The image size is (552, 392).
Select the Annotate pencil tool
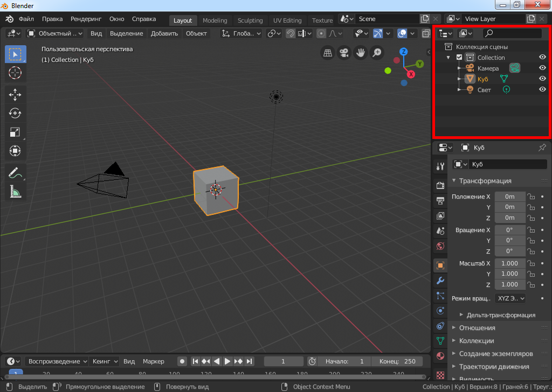pos(15,173)
